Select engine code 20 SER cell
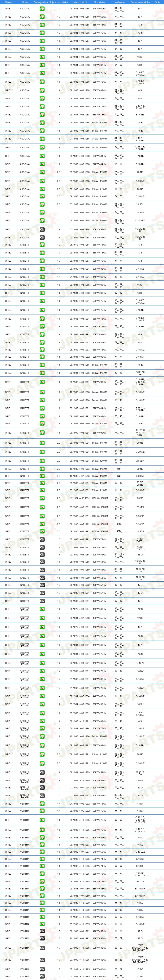The width and height of the screenshot is (164, 980). point(140,531)
